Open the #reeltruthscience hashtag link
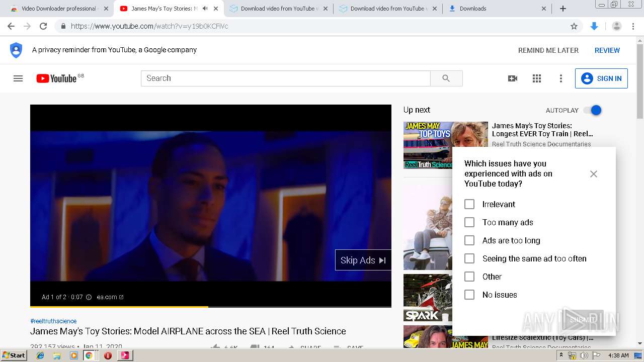 (53, 321)
